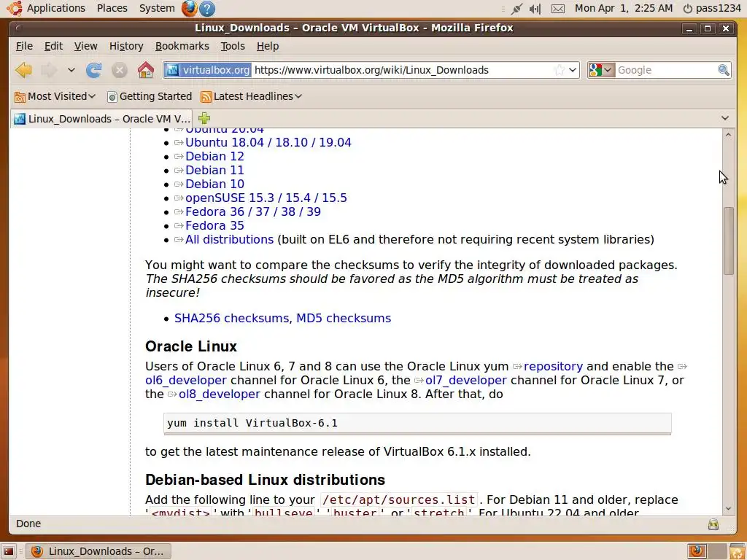Click the mail envelope indicator icon
This screenshot has height=560, width=747.
(558, 9)
